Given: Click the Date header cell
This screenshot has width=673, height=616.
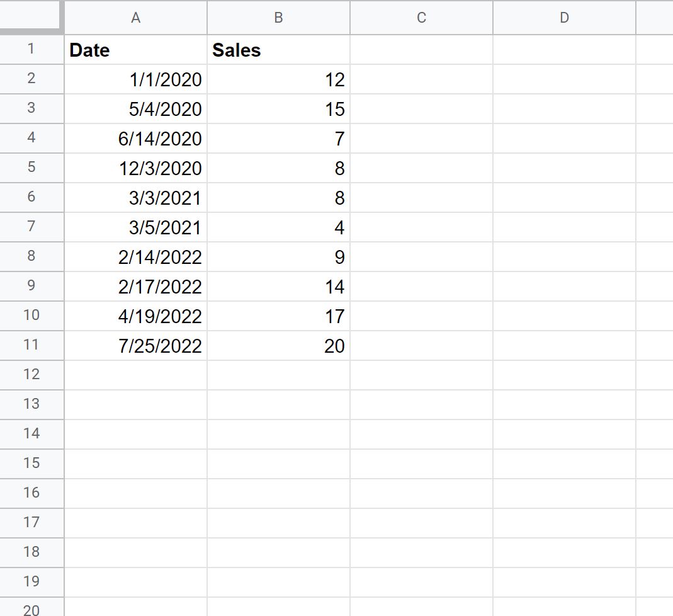Looking at the screenshot, I should coord(135,50).
